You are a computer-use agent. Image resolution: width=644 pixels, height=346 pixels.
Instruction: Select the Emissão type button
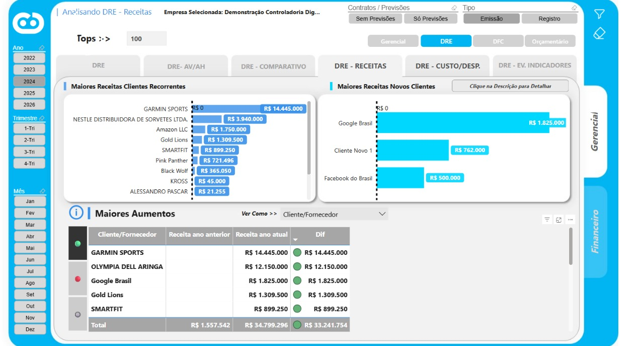491,19
